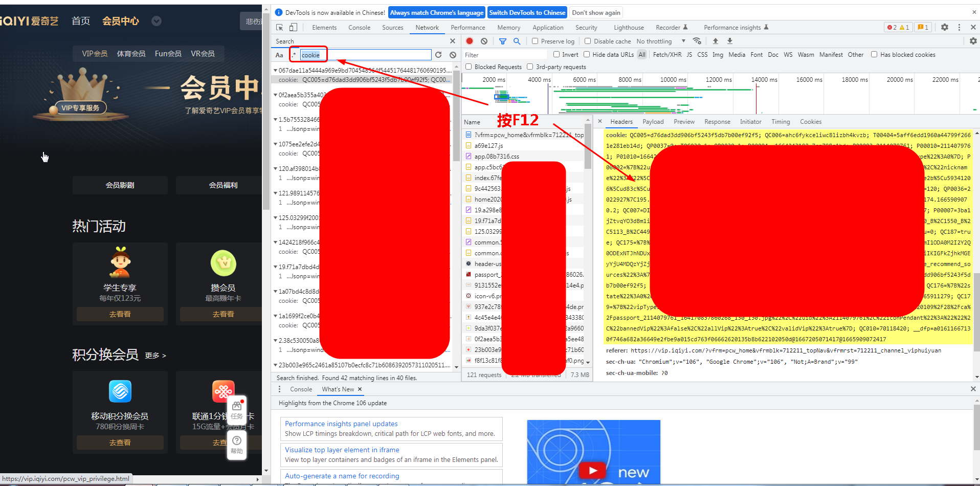Switch to the Sources tab
Screen dimensions: 980x486
(392, 28)
